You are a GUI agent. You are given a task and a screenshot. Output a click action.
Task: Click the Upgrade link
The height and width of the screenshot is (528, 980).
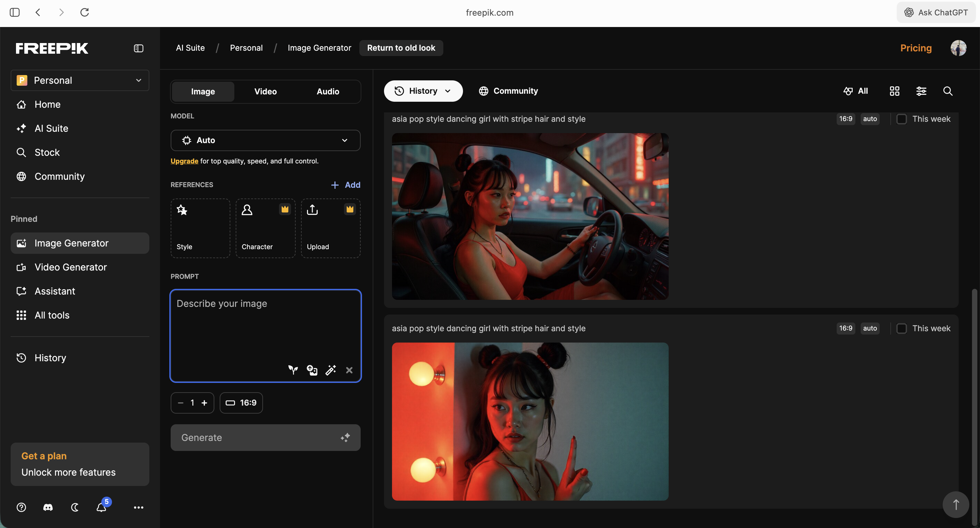(184, 161)
